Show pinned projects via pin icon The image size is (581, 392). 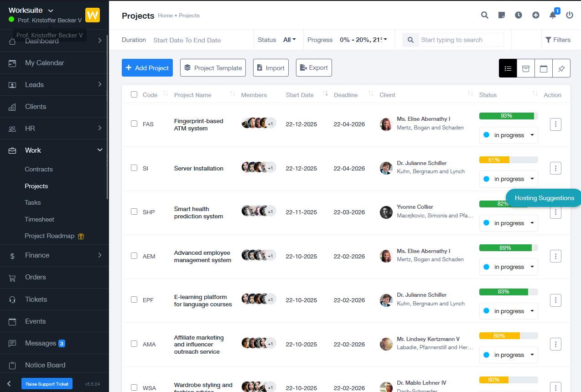click(x=561, y=68)
